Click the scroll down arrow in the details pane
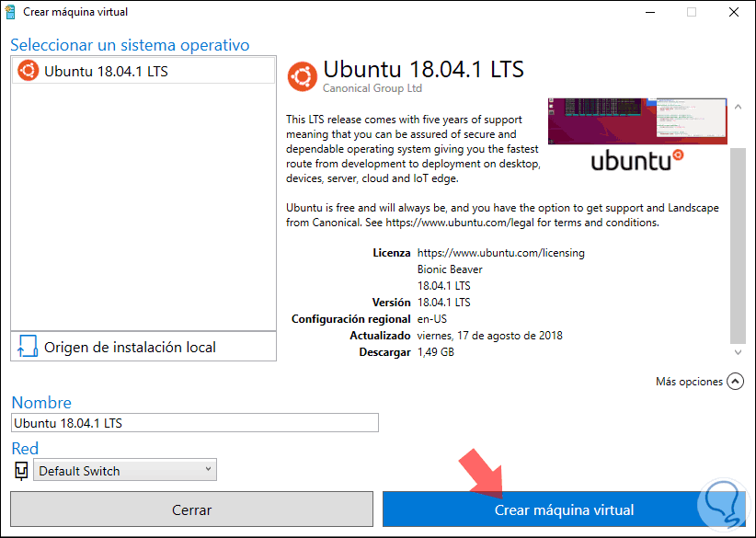The height and width of the screenshot is (538, 756). [738, 351]
